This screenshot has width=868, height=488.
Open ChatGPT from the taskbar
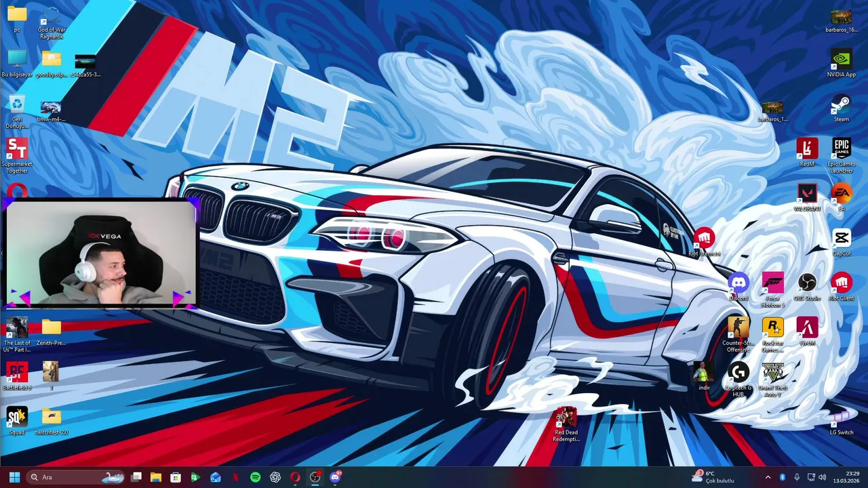point(275,477)
